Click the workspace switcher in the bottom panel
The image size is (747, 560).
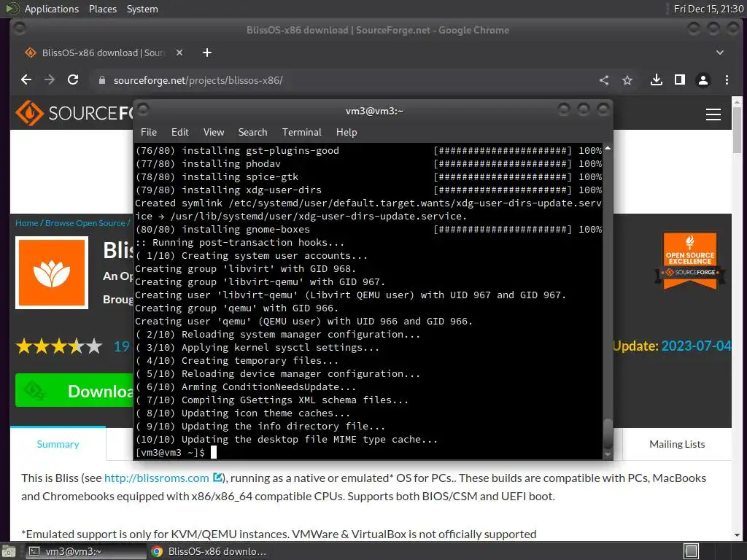tap(692, 551)
